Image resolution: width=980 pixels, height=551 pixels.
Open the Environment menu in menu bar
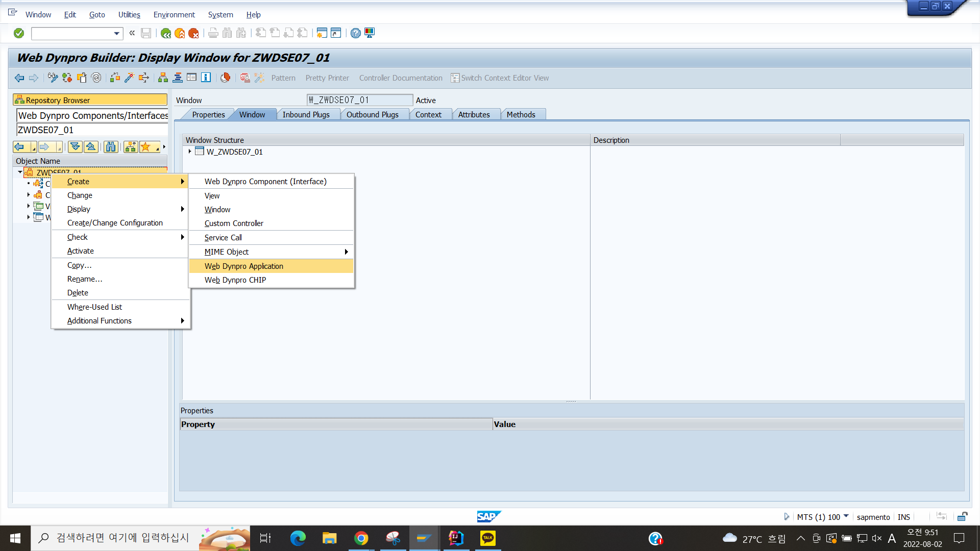click(174, 15)
